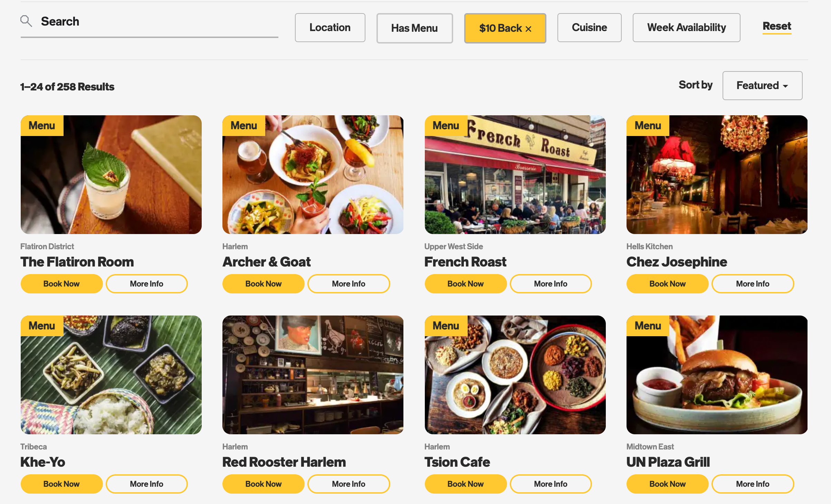This screenshot has width=831, height=504.
Task: Click the Menu badge on UN Plaza Grill
Action: pyautogui.click(x=648, y=326)
